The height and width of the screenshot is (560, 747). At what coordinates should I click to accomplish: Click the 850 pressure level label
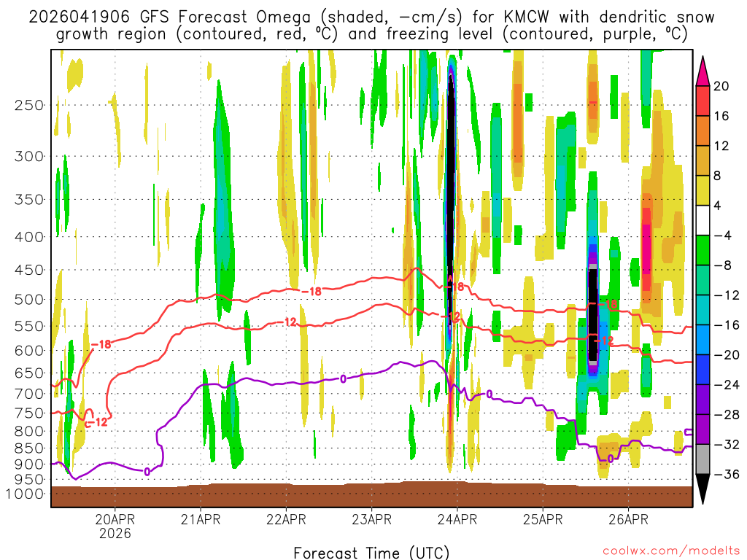coord(29,448)
